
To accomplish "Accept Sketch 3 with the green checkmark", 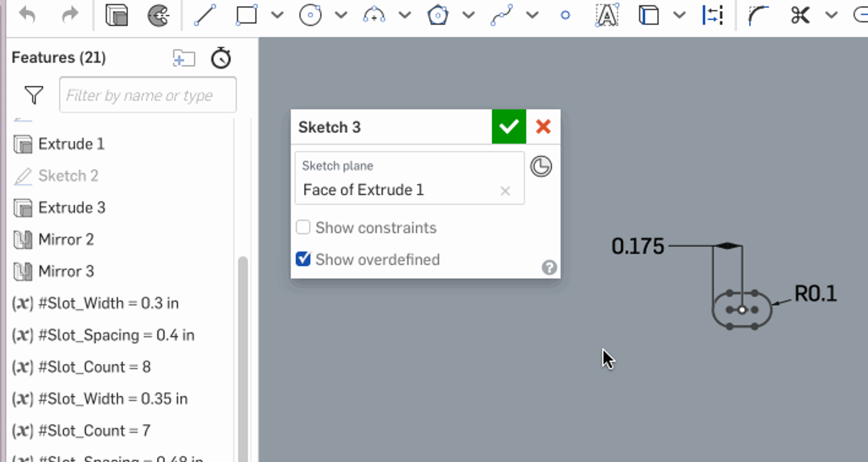I will click(x=508, y=127).
